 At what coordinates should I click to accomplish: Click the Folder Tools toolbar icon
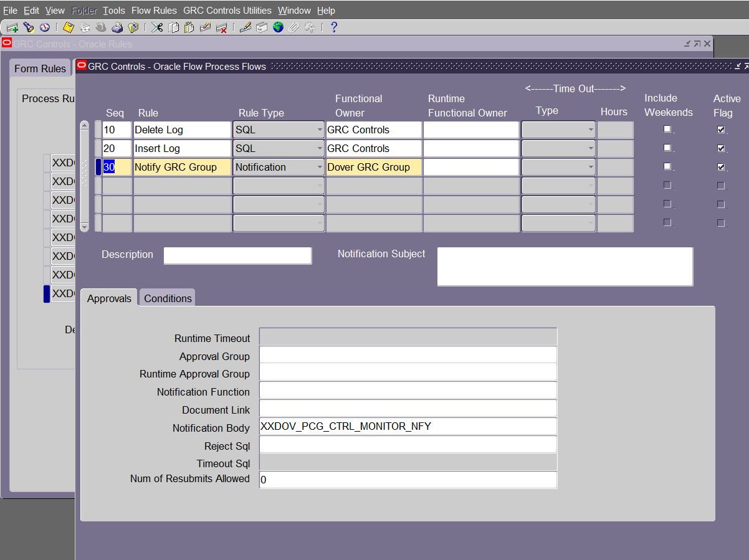click(310, 27)
